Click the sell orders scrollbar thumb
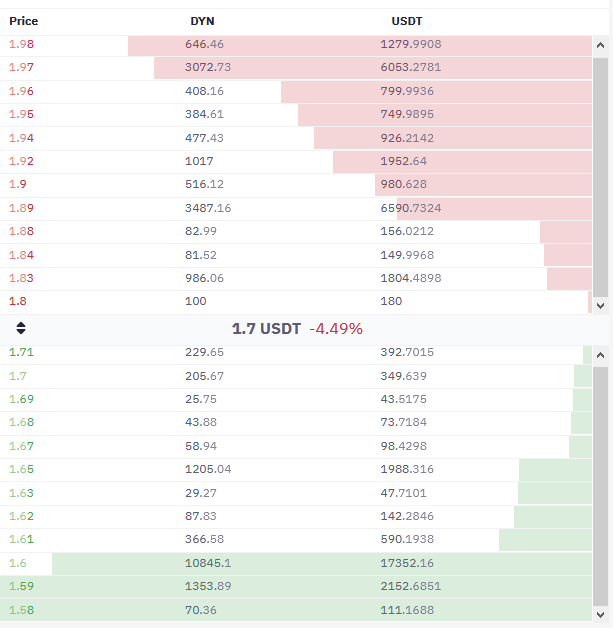Image resolution: width=613 pixels, height=628 pixels. [600, 177]
